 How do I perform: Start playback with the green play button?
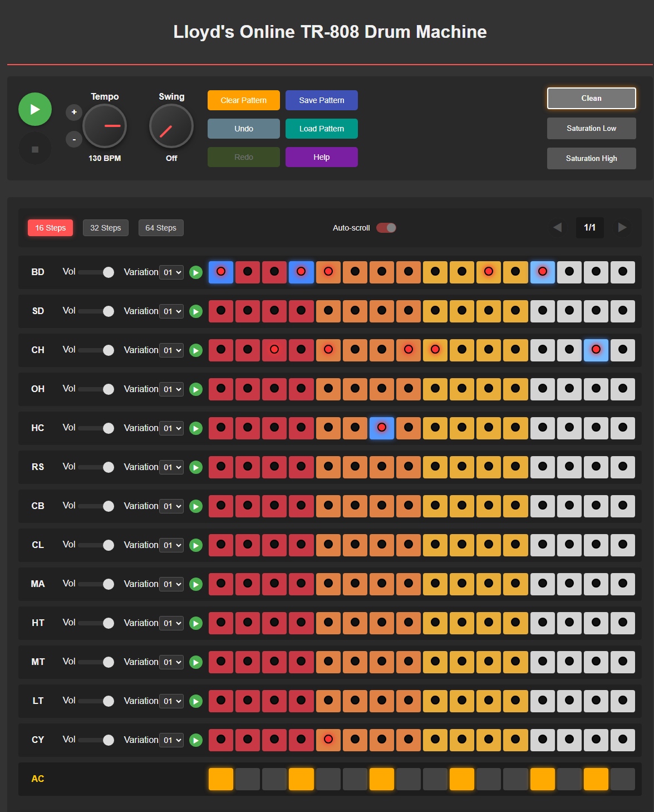[x=35, y=109]
